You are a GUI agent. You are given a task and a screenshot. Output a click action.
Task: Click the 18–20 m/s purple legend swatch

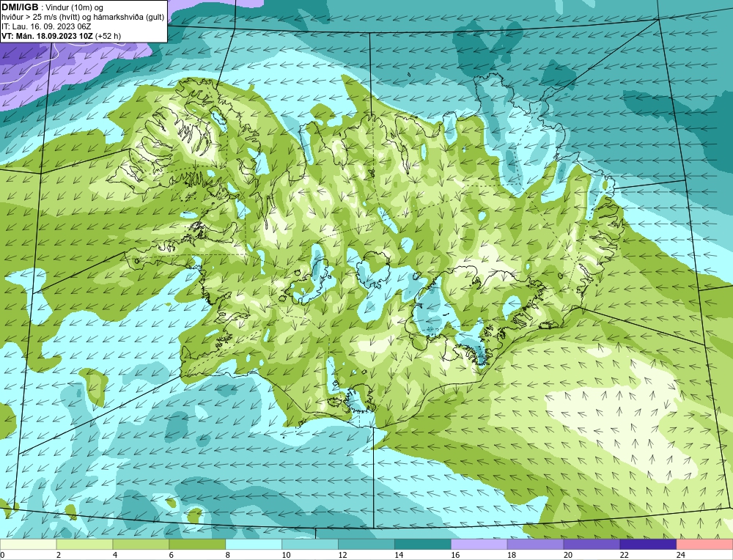(x=535, y=545)
